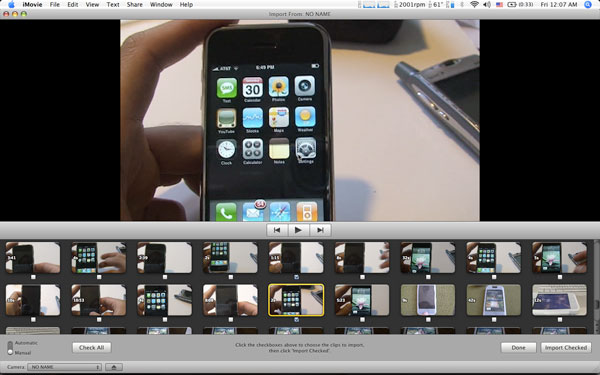Open the Window menu
The image size is (600, 375).
(161, 5)
